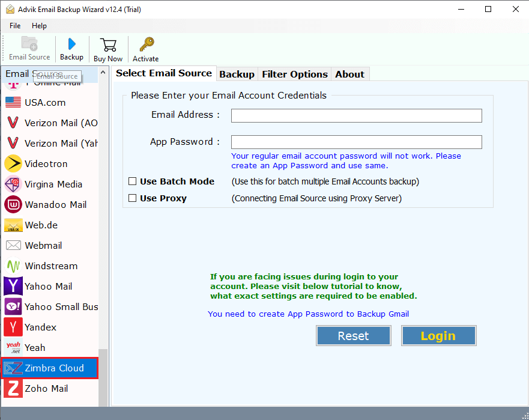The height and width of the screenshot is (420, 529).
Task: Select the USA.com list entry text
Action: point(45,102)
